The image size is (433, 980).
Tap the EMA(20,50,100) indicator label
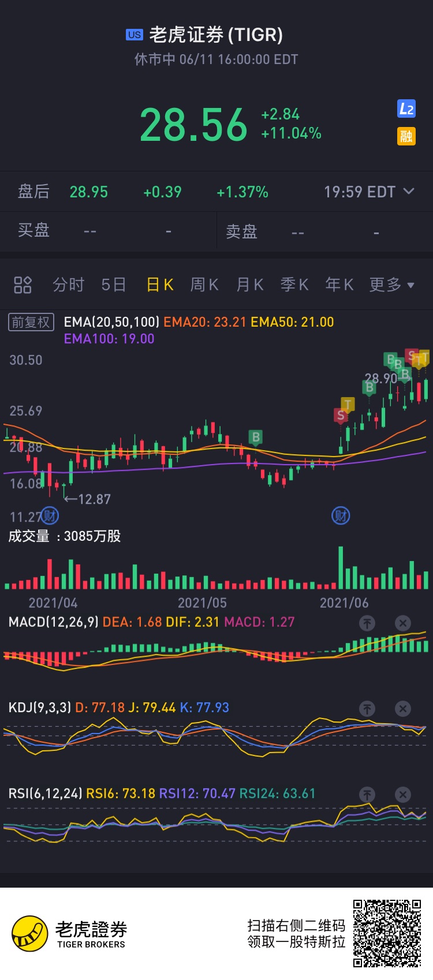[x=112, y=322]
